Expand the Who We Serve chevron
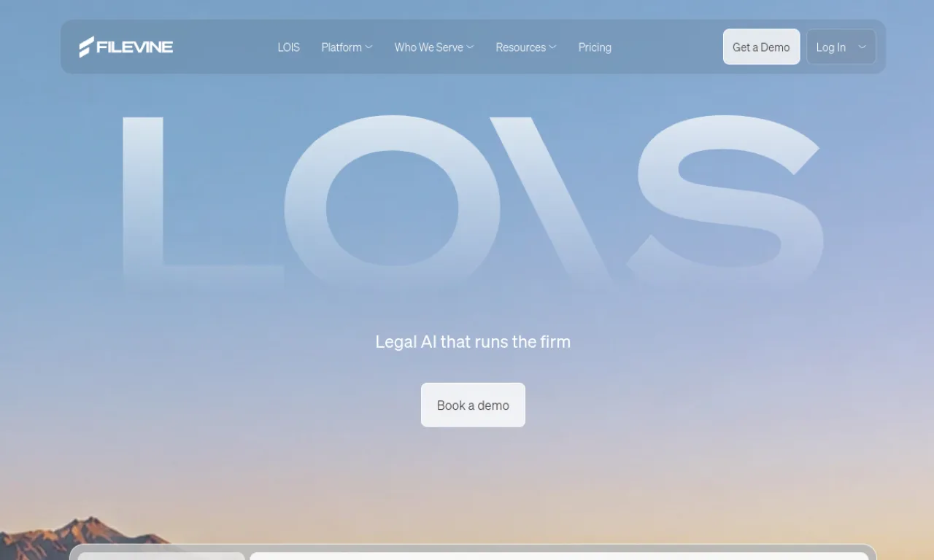 pos(470,47)
